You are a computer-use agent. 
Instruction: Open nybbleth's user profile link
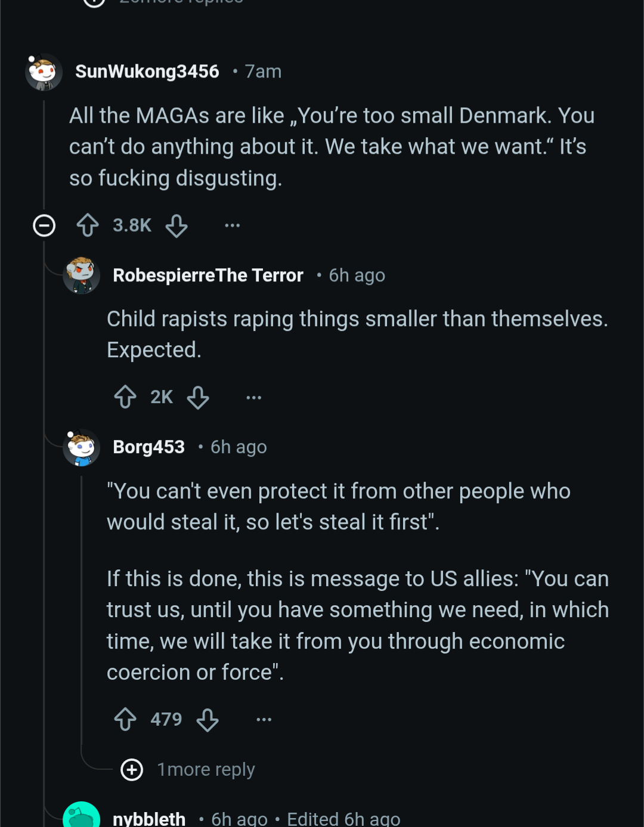149,819
